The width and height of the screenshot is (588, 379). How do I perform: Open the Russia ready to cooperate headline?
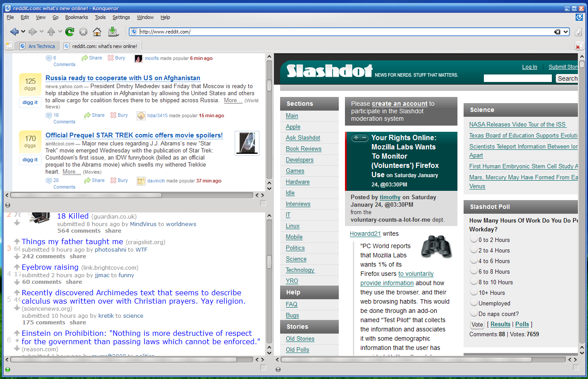pos(123,78)
